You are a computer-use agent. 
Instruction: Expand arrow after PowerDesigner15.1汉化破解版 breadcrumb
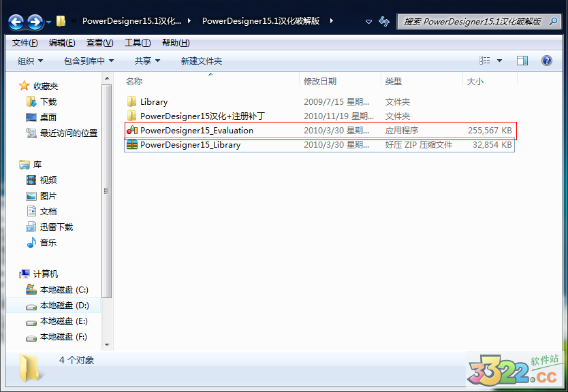click(331, 21)
